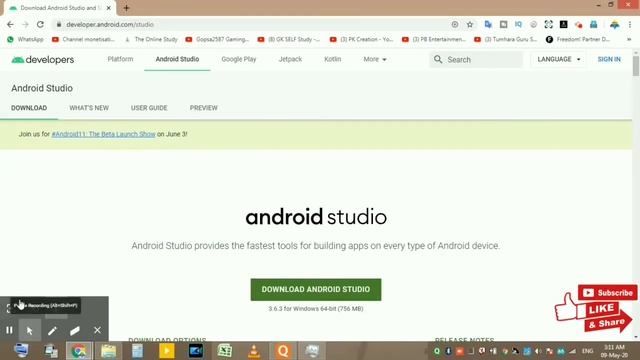
Task: Open the #Android11 Beta Launch Show link
Action: pos(103,134)
